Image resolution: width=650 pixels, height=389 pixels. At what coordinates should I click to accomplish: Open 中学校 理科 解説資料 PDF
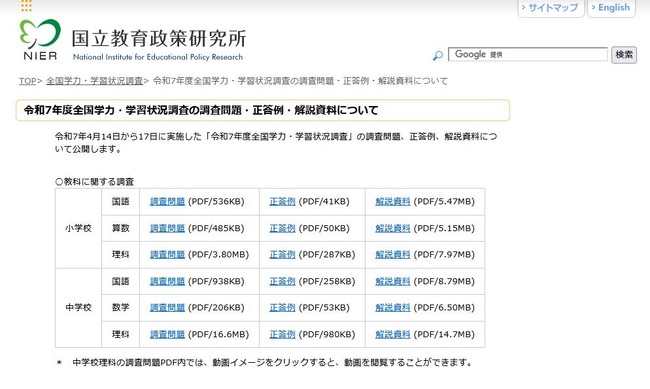[393, 334]
